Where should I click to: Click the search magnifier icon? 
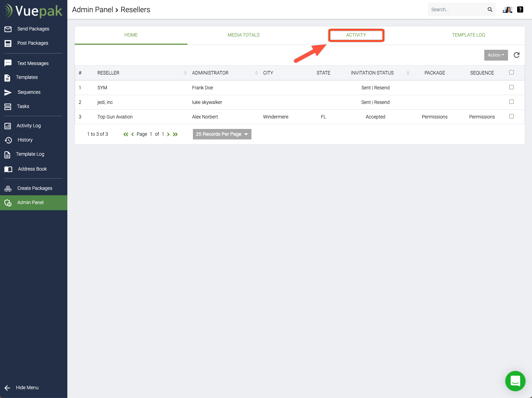point(490,9)
